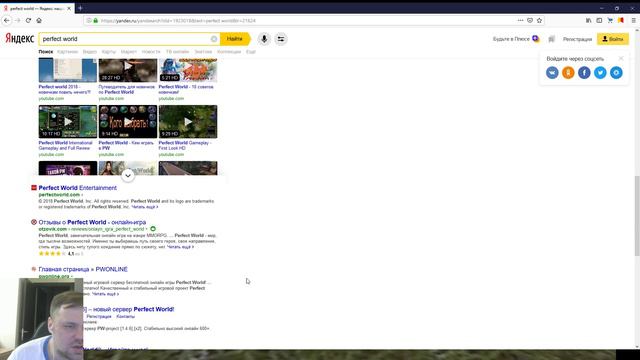
Task: Open the 'Perfect World Entertainment' result
Action: click(x=78, y=188)
